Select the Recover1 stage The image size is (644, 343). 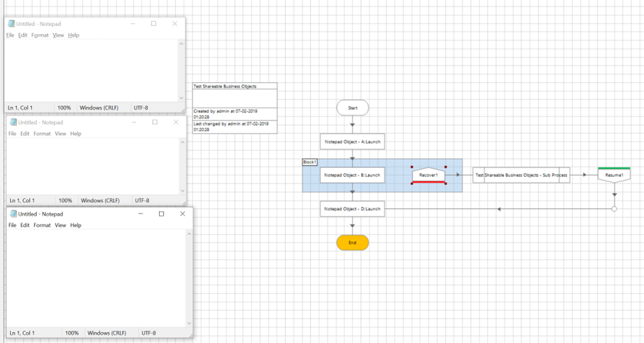click(428, 175)
